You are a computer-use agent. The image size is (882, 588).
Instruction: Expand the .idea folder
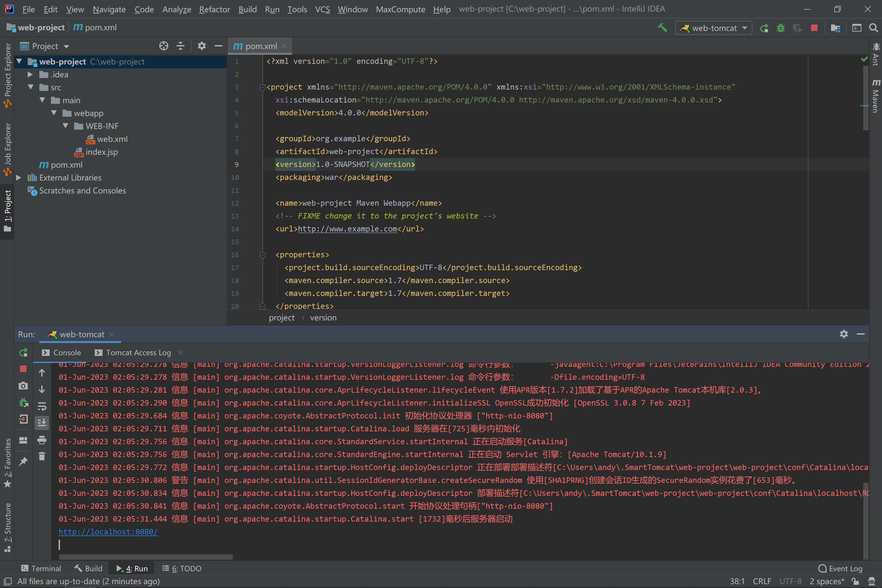[x=30, y=74]
